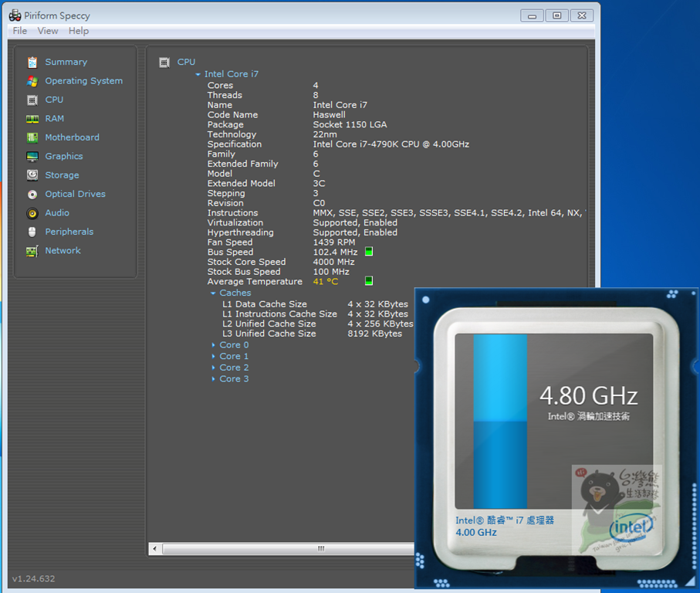
Task: Click the Code Name value Haswell
Action: (x=329, y=115)
